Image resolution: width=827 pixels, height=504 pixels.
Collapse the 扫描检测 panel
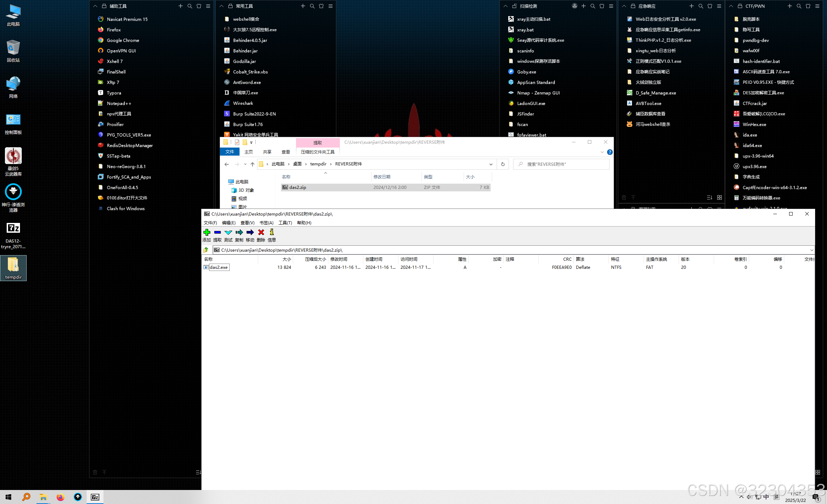tap(505, 6)
